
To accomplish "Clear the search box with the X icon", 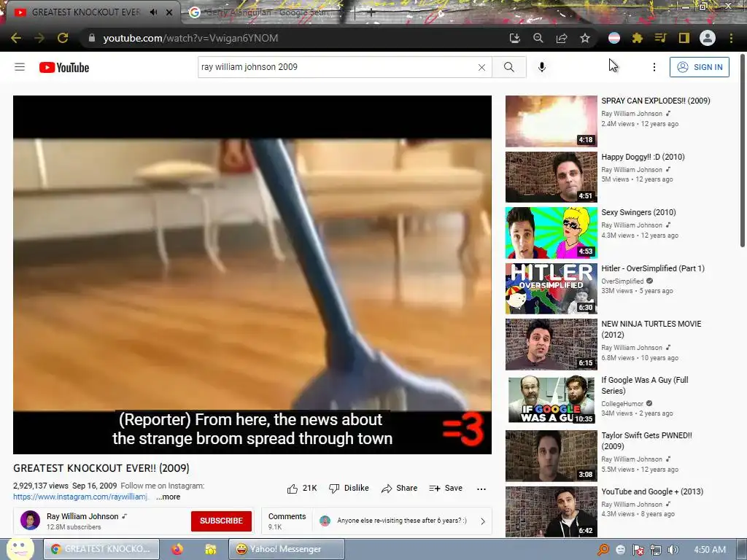I will pos(481,67).
